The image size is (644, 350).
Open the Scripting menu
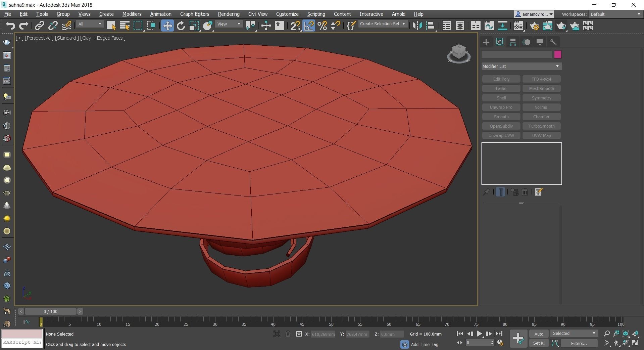pos(316,14)
